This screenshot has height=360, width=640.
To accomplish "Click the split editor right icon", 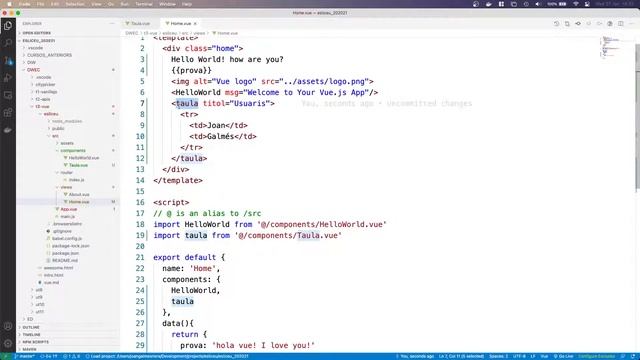I will click(x=620, y=24).
